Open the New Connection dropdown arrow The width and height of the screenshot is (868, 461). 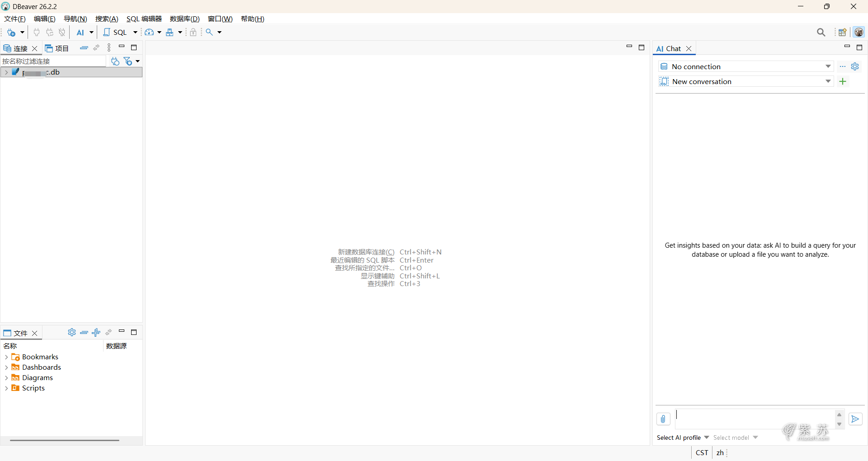pyautogui.click(x=22, y=33)
